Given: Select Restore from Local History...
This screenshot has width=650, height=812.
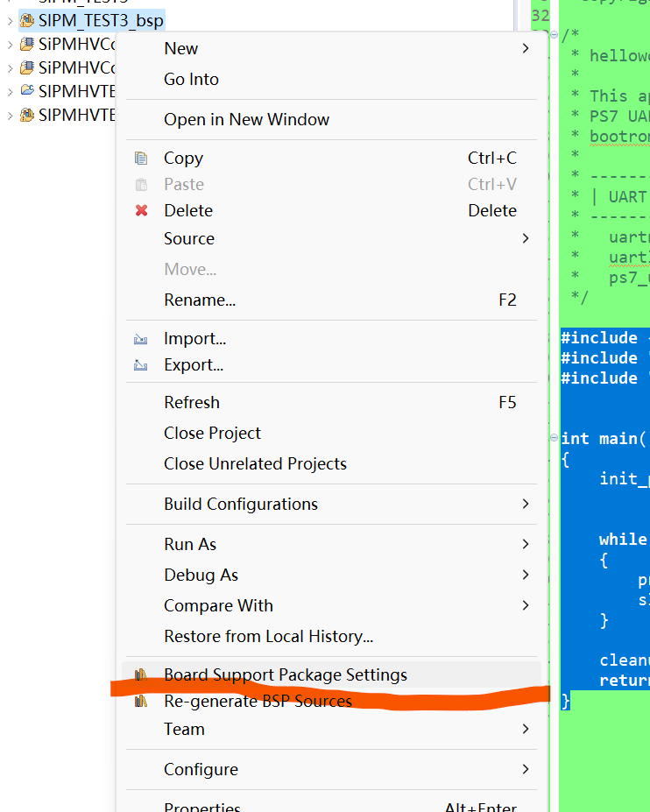Looking at the screenshot, I should coord(331,636).
